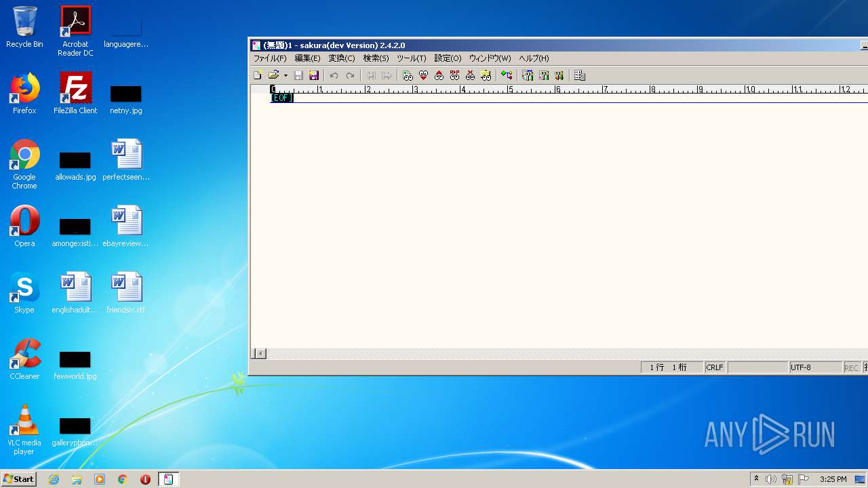Click the grey Save floppy icon

click(x=298, y=75)
